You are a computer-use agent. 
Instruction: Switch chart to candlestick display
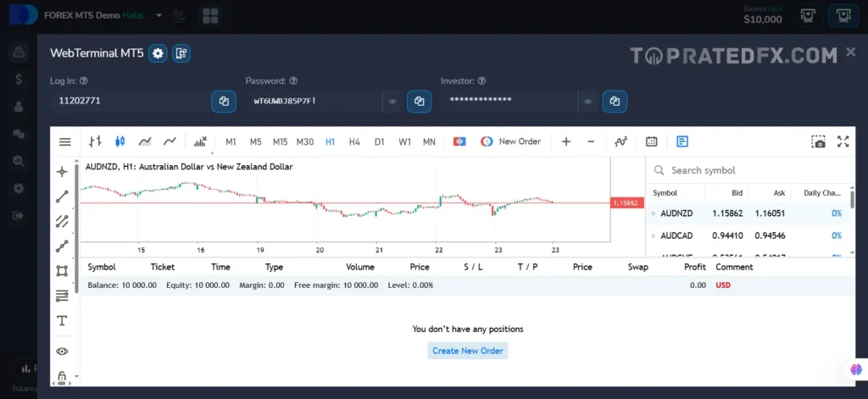(120, 141)
